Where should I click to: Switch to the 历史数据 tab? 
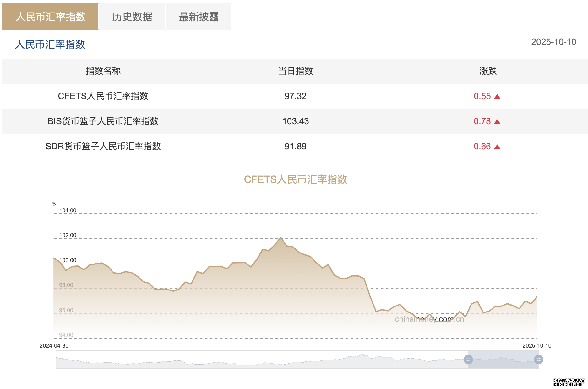[132, 17]
